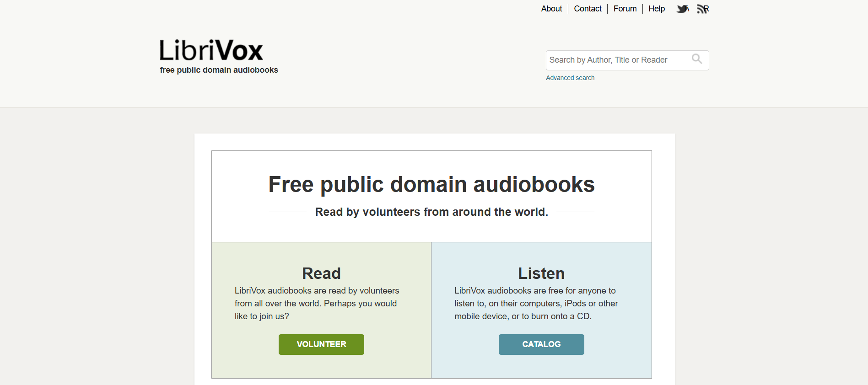Click the 'free public domain audiobooks' tagline under logo
The image size is (868, 385).
[219, 70]
